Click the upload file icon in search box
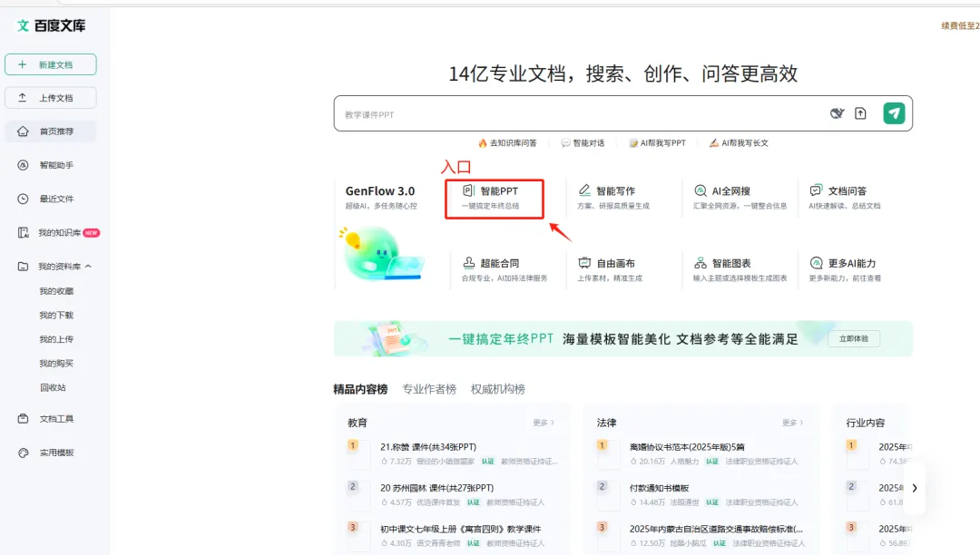Image resolution: width=980 pixels, height=555 pixels. click(860, 113)
